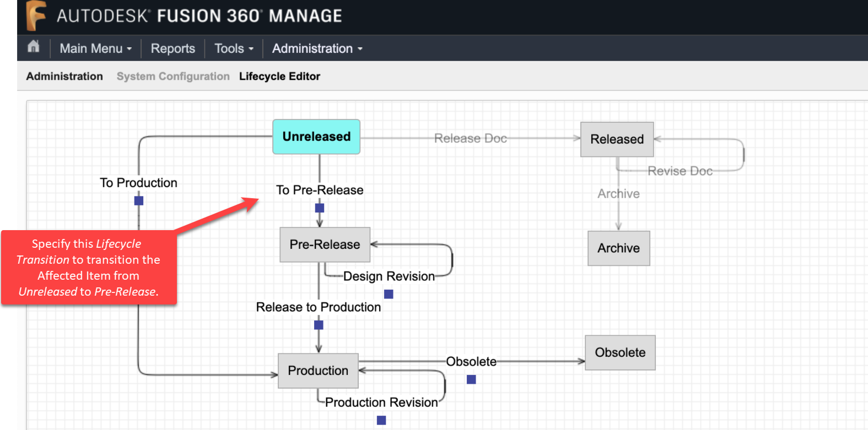This screenshot has height=430, width=868.
Task: Open the Tools dropdown menu
Action: point(234,48)
